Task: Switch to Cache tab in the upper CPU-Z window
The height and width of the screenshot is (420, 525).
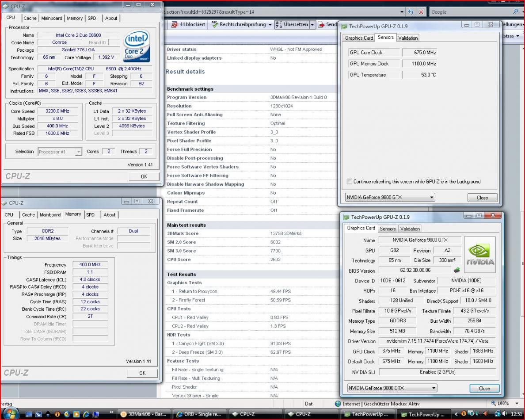Action: [x=30, y=18]
